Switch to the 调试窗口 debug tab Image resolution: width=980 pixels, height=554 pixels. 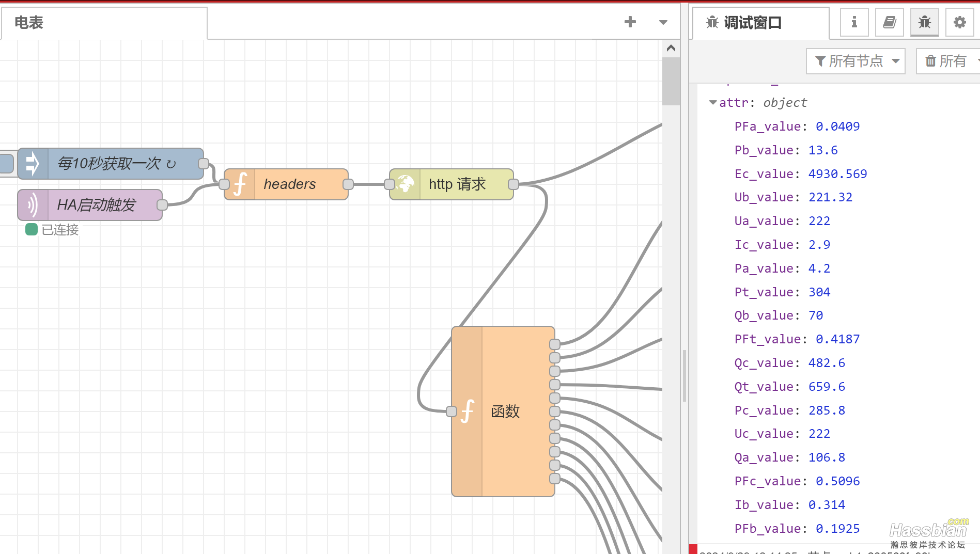pyautogui.click(x=760, y=23)
